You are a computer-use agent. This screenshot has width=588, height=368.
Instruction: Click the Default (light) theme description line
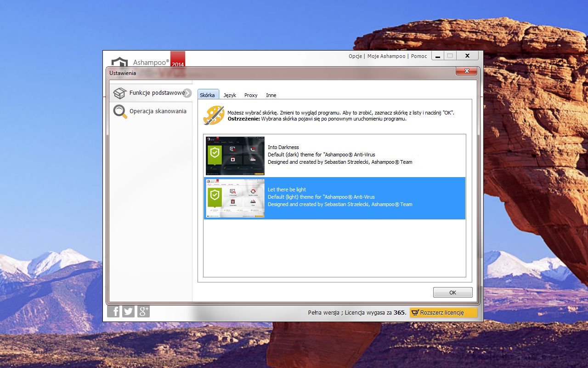click(x=322, y=197)
